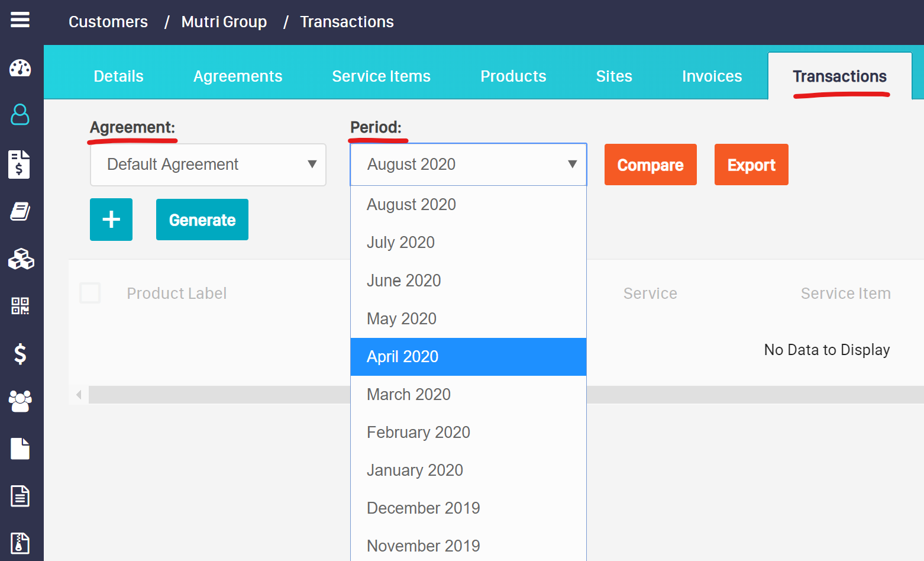Open the Agreement dropdown

[208, 165]
